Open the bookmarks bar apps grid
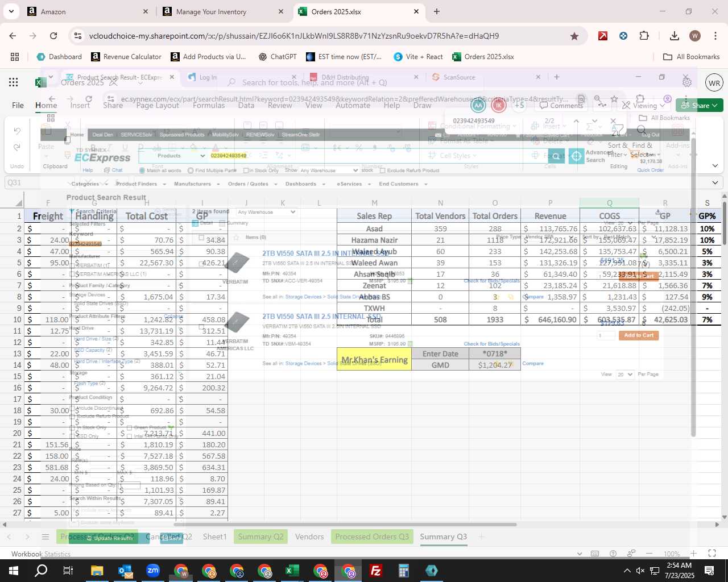The width and height of the screenshot is (728, 582). (15, 57)
